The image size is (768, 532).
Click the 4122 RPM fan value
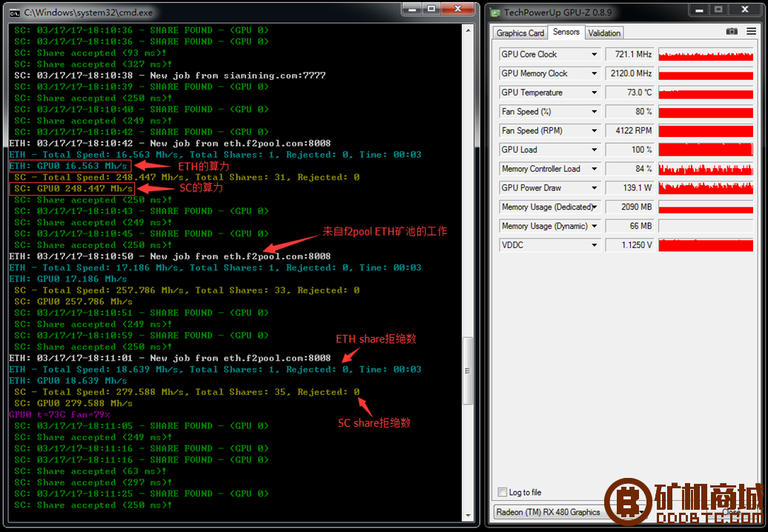tap(630, 130)
